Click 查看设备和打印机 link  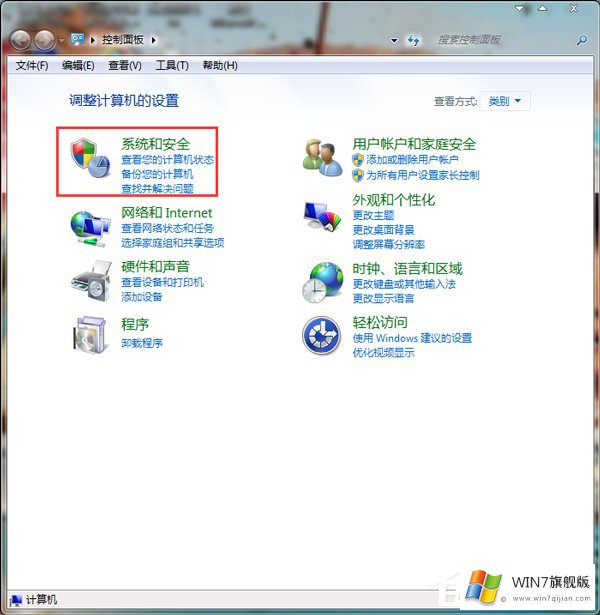pyautogui.click(x=162, y=282)
